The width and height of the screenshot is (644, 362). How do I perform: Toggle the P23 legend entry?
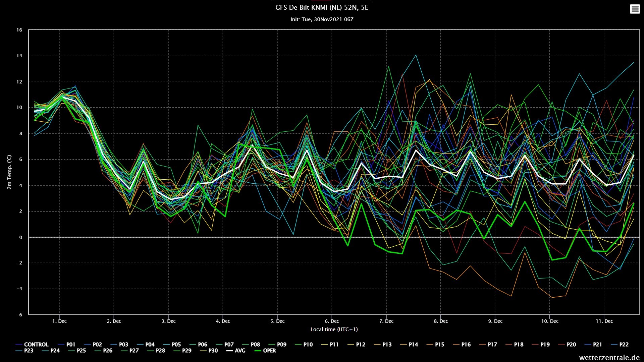click(x=24, y=351)
